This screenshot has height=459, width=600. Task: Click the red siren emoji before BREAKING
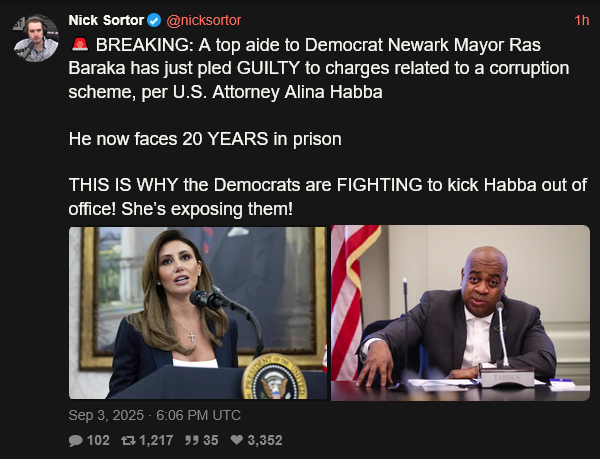80,44
